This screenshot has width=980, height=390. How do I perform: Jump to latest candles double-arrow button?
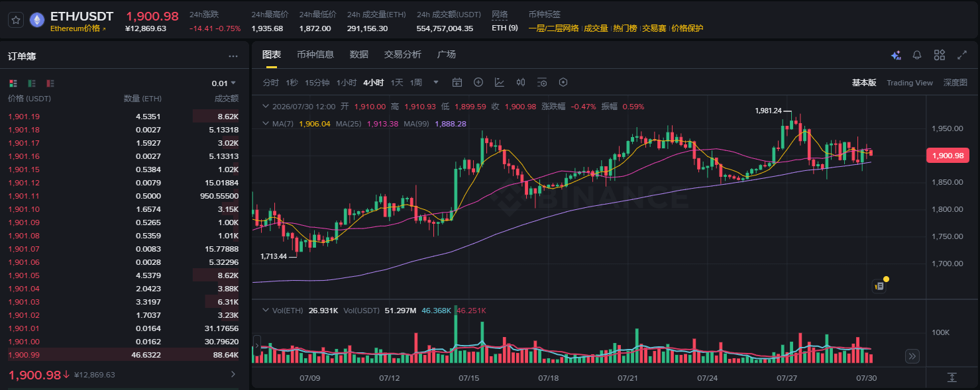(x=912, y=356)
